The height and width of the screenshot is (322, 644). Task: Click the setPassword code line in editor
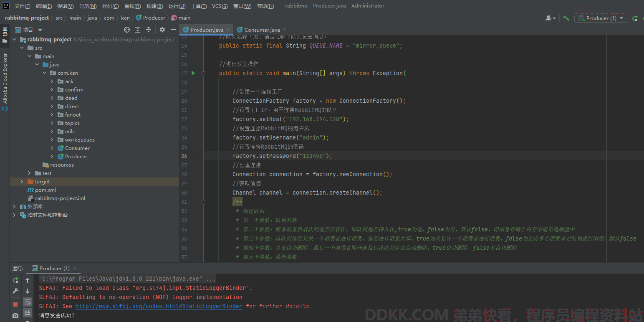pyautogui.click(x=283, y=156)
